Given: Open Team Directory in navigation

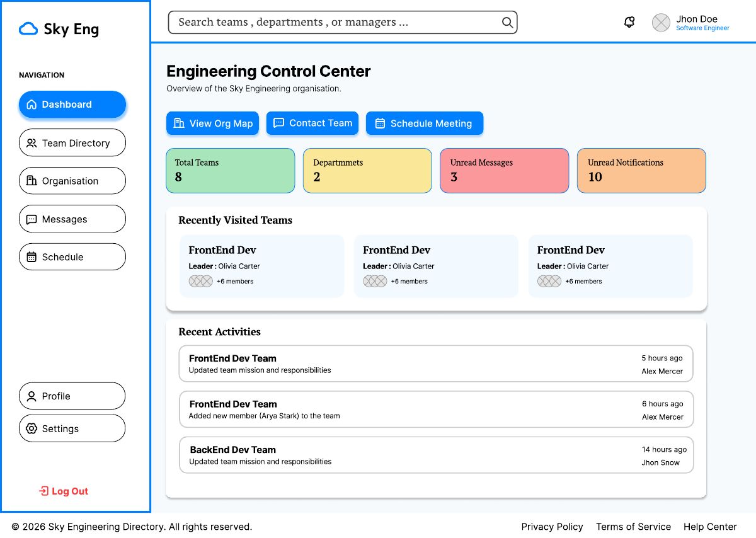Looking at the screenshot, I should click(72, 143).
